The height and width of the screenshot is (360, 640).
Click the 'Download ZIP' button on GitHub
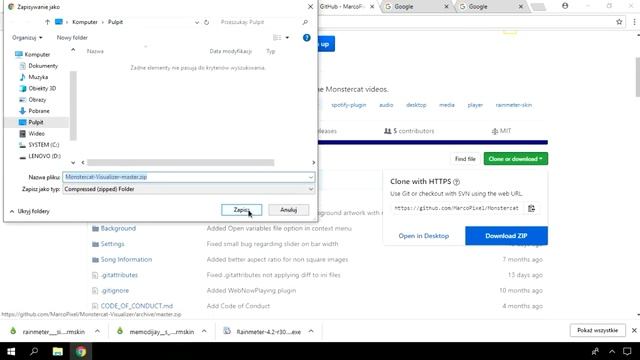(506, 236)
